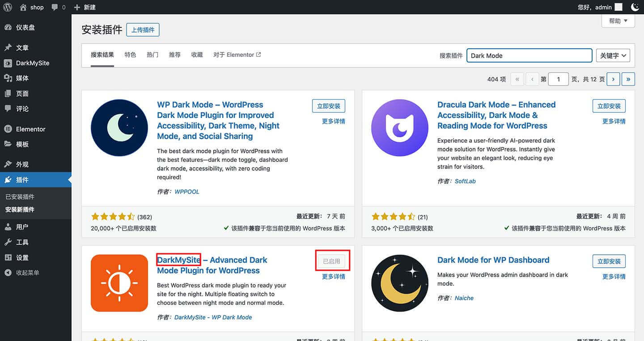The image size is (644, 341).
Task: Click the SoftLab author link
Action: [x=465, y=181]
